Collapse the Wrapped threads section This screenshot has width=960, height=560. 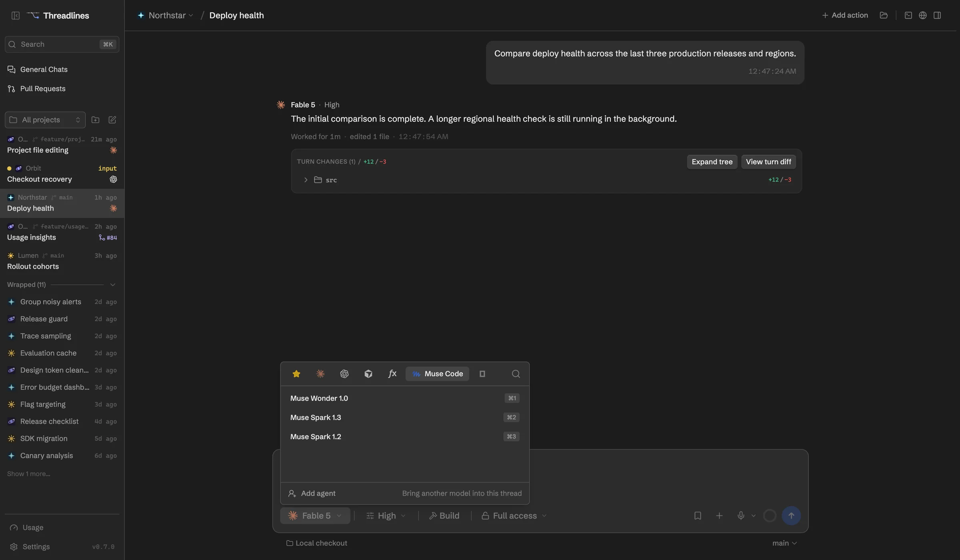point(112,285)
